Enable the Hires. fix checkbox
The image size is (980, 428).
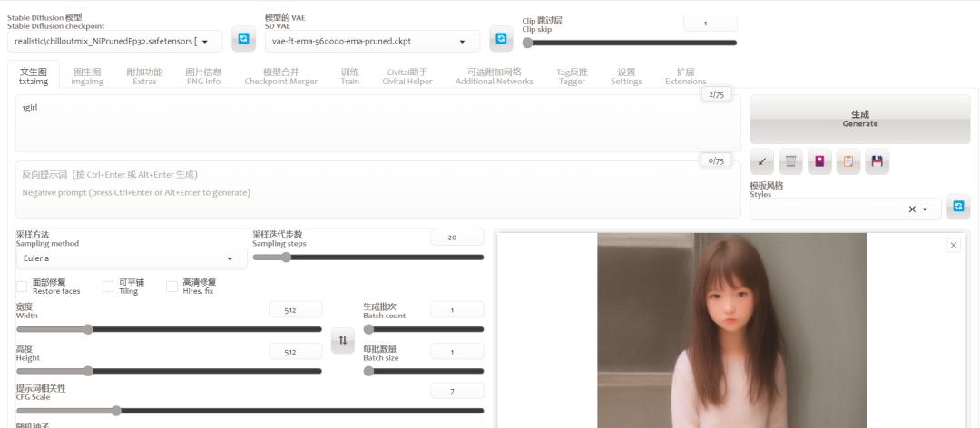[x=171, y=287]
